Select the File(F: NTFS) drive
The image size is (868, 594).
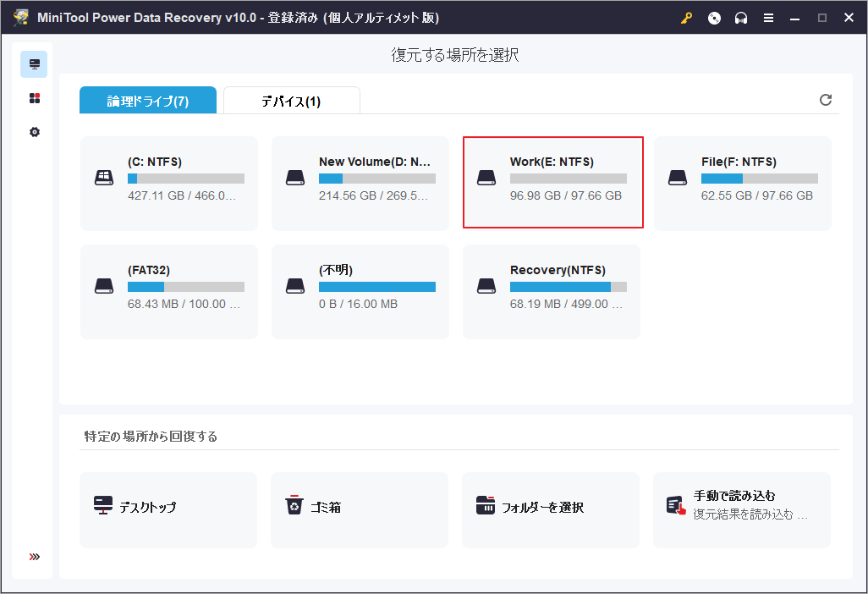[743, 183]
